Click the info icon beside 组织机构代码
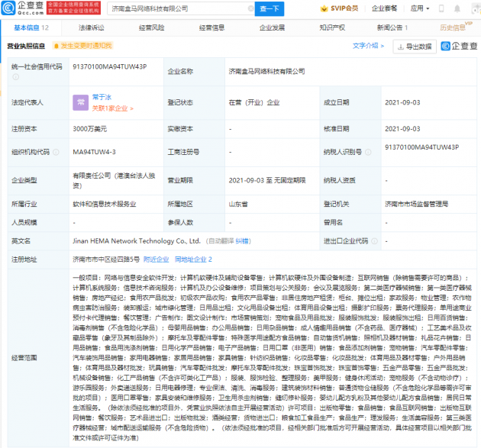481x448 pixels. pyautogui.click(x=56, y=152)
